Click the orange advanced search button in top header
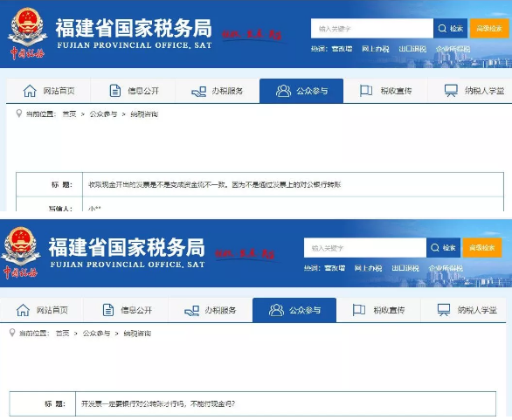 click(x=489, y=29)
